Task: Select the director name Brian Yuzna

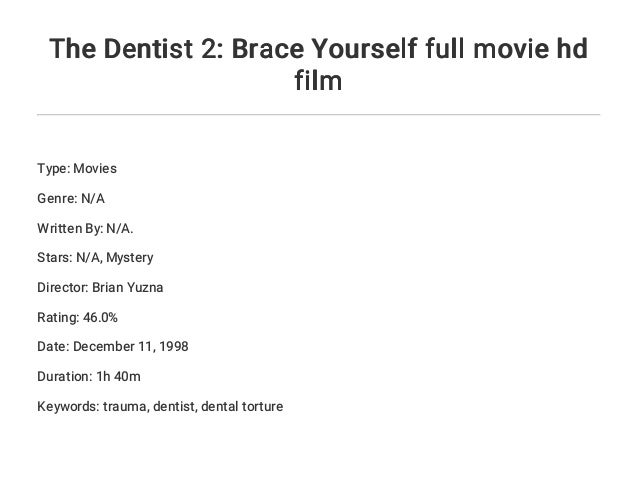Action: [x=128, y=287]
